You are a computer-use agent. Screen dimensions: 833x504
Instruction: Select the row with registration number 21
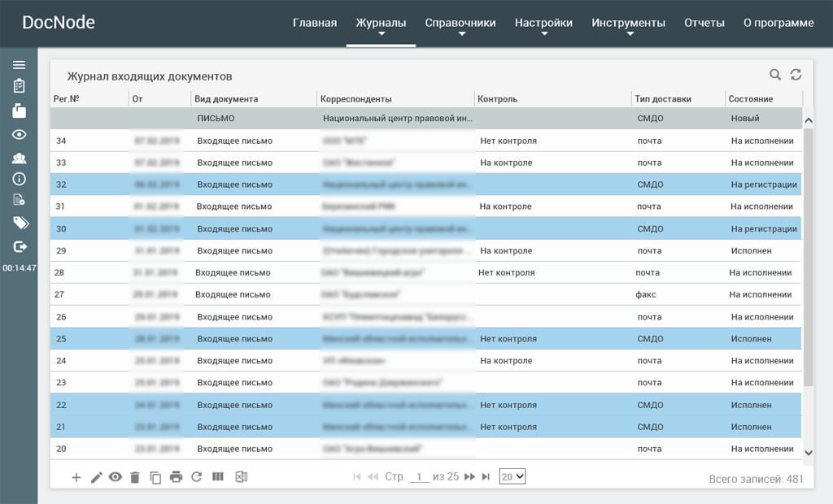tap(426, 427)
